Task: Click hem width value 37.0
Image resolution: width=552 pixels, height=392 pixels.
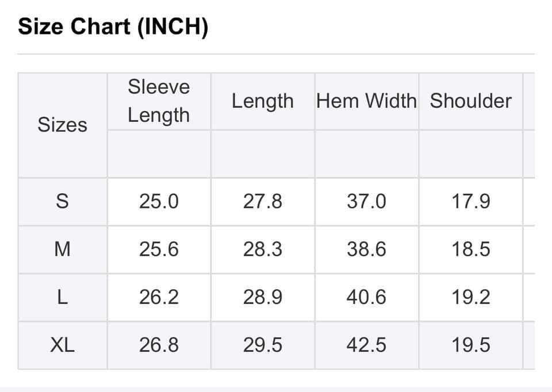Action: click(366, 201)
